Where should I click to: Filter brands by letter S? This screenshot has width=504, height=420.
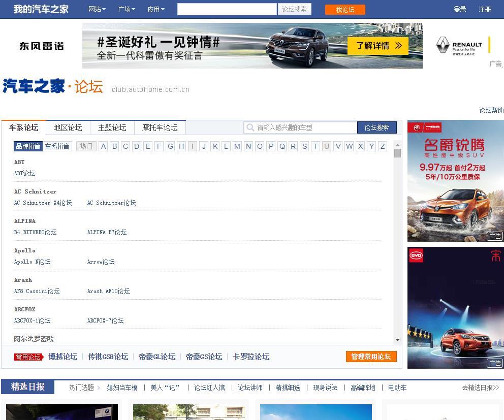pyautogui.click(x=304, y=146)
